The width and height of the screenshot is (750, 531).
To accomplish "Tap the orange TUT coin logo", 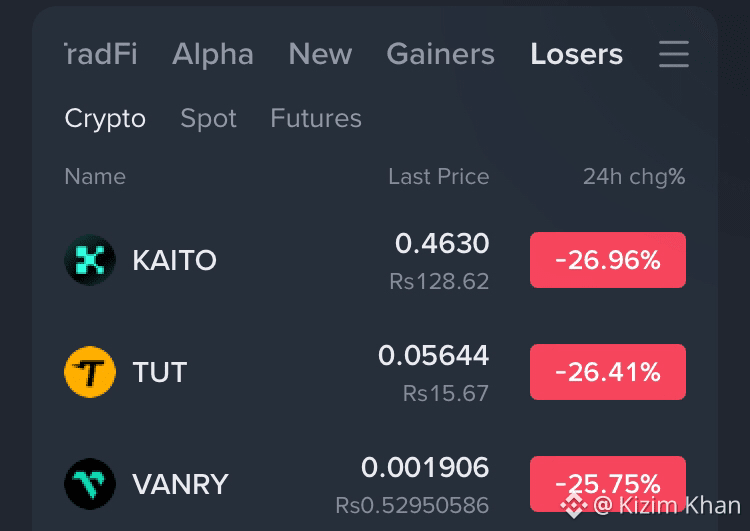I will click(90, 372).
